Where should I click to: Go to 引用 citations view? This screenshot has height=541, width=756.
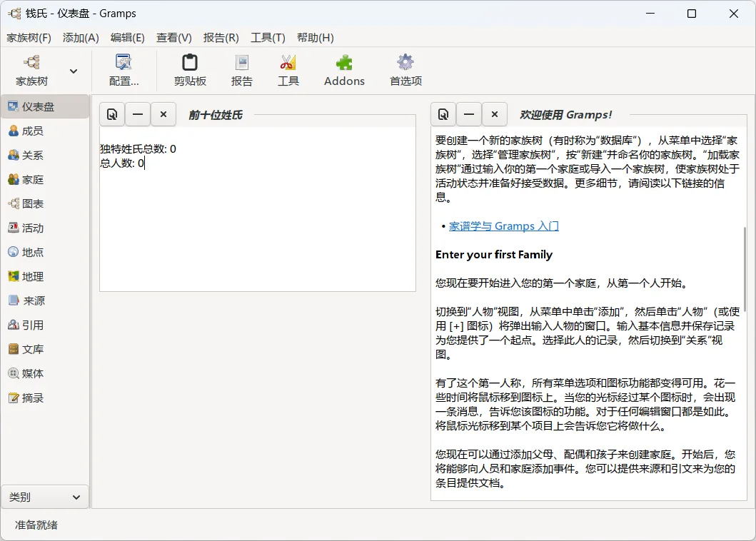point(45,325)
